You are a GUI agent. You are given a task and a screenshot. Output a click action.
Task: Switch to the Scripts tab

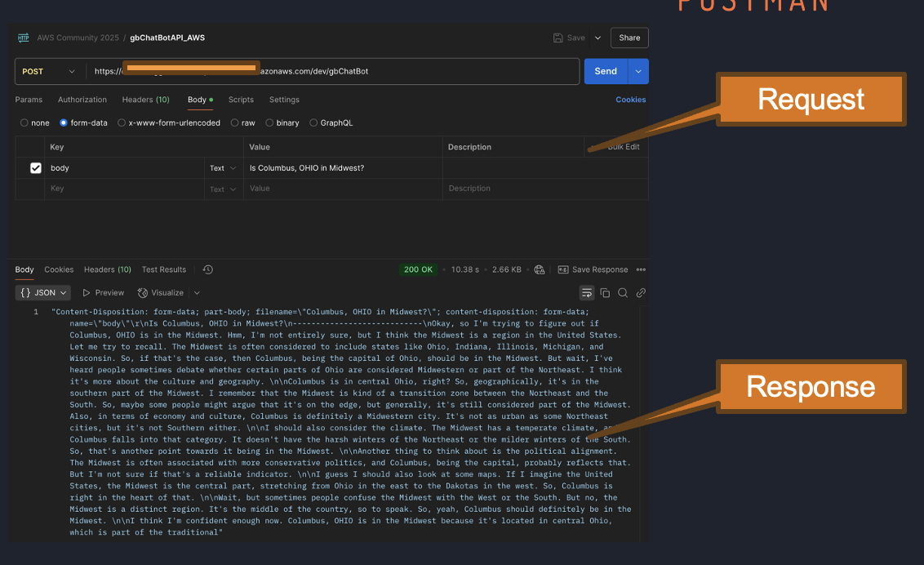click(x=241, y=100)
